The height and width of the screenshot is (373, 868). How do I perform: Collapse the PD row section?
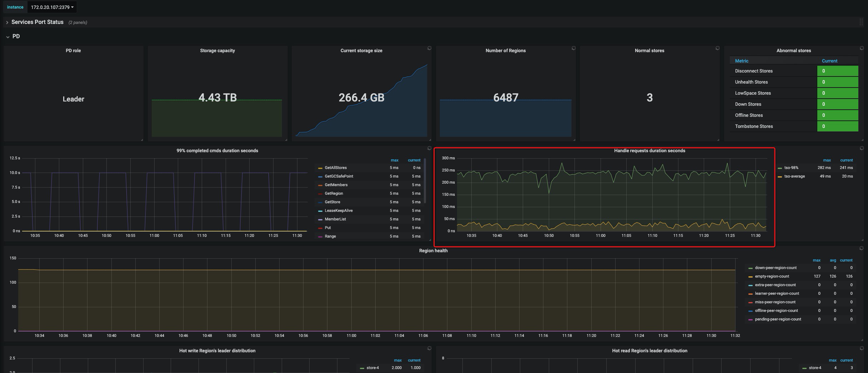(16, 36)
